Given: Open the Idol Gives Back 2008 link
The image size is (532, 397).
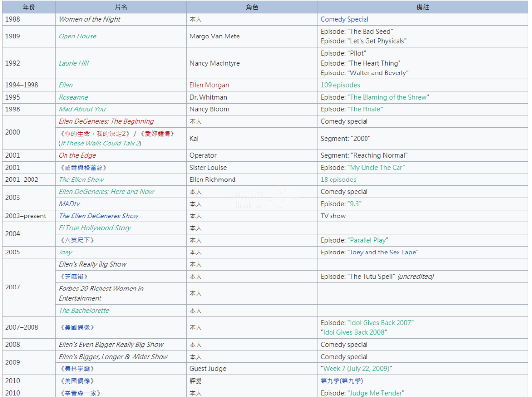Looking at the screenshot, I should 353,332.
